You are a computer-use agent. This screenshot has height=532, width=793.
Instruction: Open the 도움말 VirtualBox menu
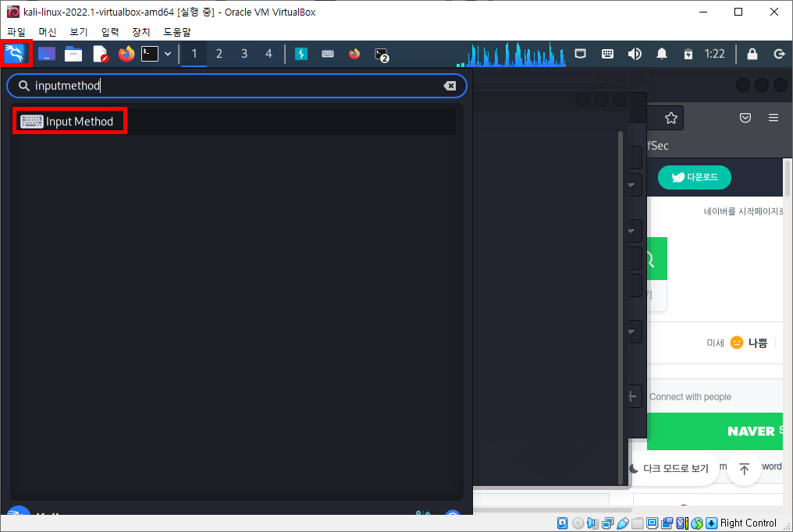click(x=177, y=32)
